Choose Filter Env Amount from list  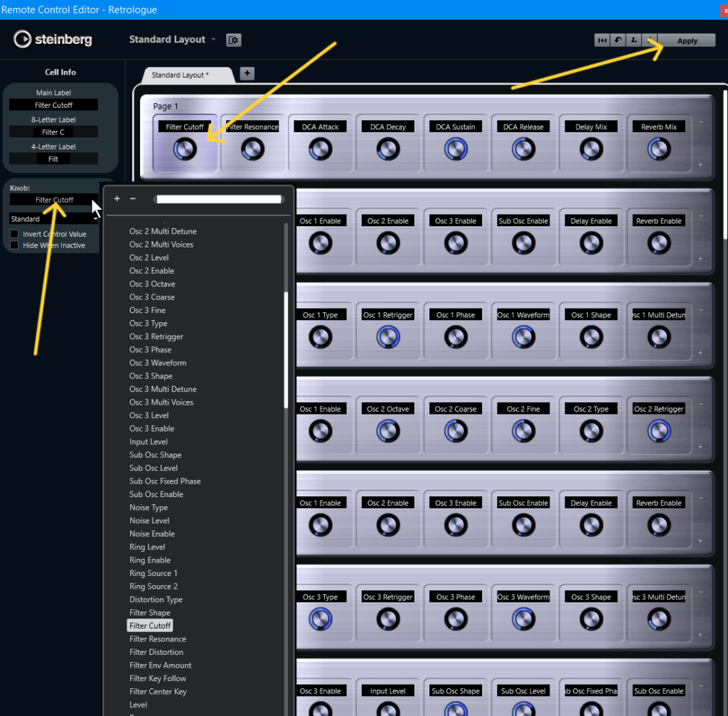point(161,666)
